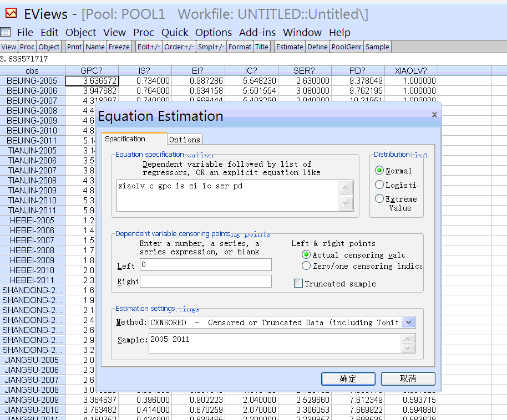
Task: Click the Freeze toolbar button
Action: click(x=119, y=47)
